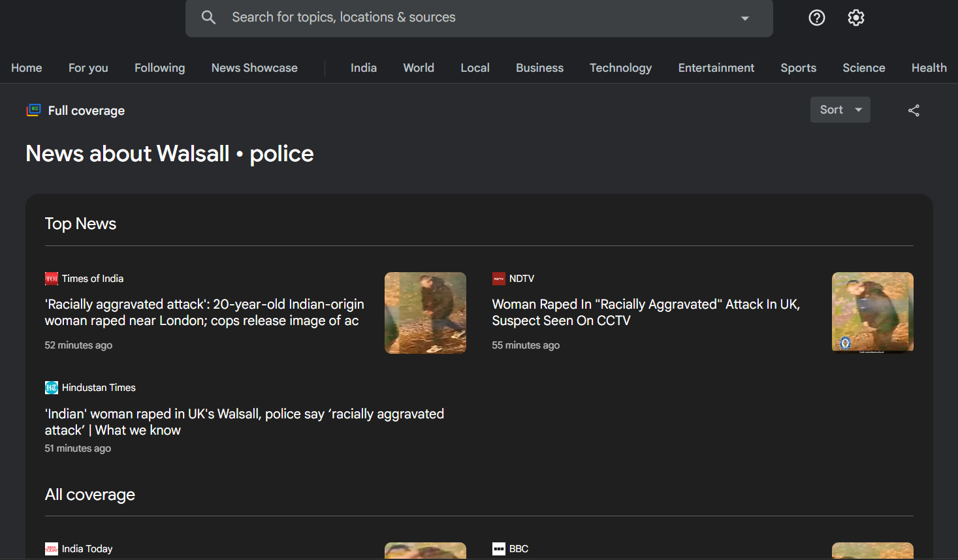Focus the search topics input field
The image size is (958, 560).
tap(457, 18)
